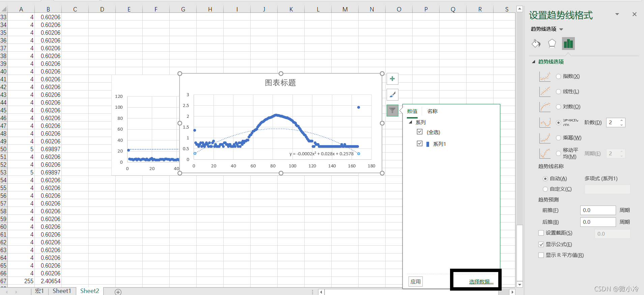644x295 pixels.
Task: Click the top-right chart resize handle
Action: point(382,74)
